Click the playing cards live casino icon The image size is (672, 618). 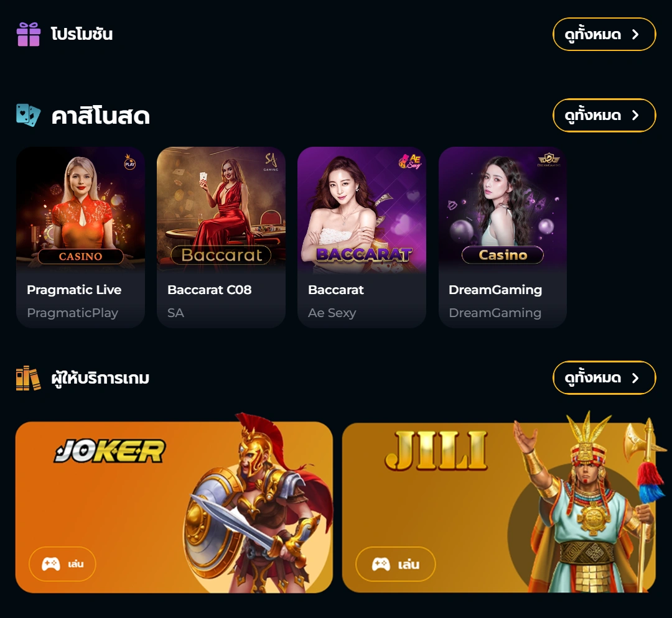pos(28,115)
